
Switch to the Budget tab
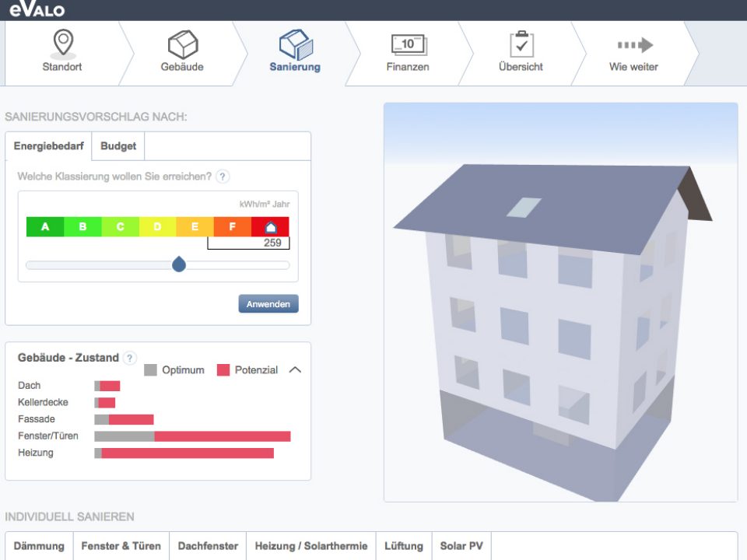point(118,146)
